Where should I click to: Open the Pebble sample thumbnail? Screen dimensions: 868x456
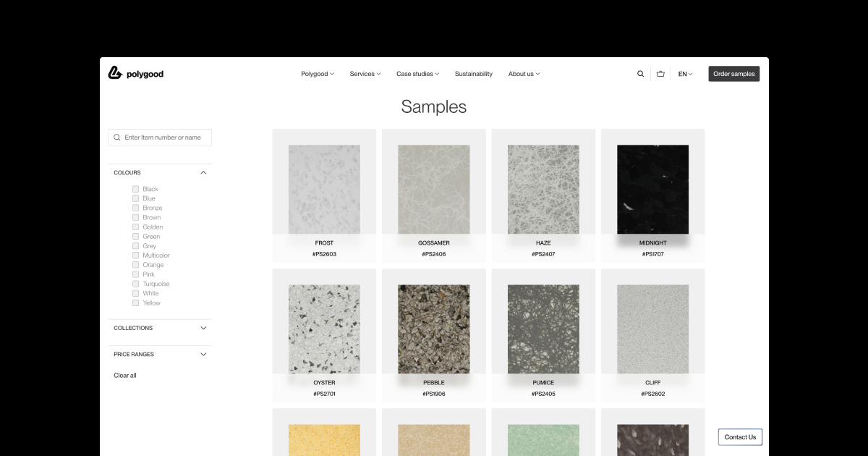[x=434, y=329]
